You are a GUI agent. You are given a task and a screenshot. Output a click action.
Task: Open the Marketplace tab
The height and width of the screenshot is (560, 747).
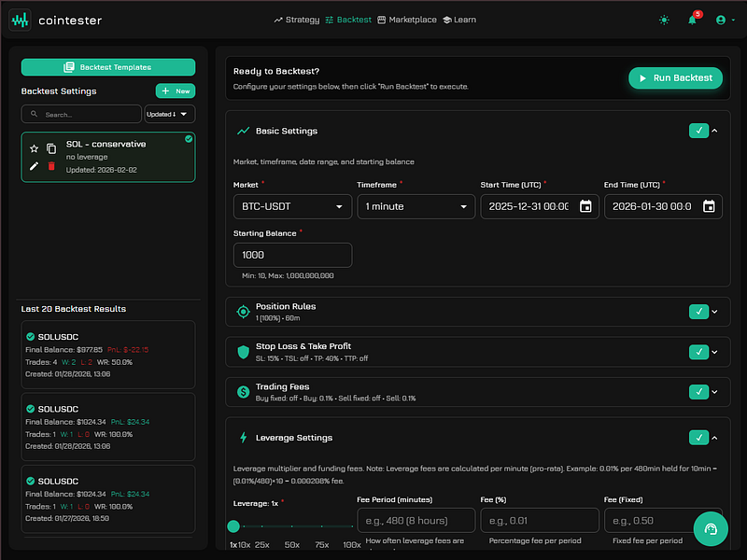tap(407, 20)
